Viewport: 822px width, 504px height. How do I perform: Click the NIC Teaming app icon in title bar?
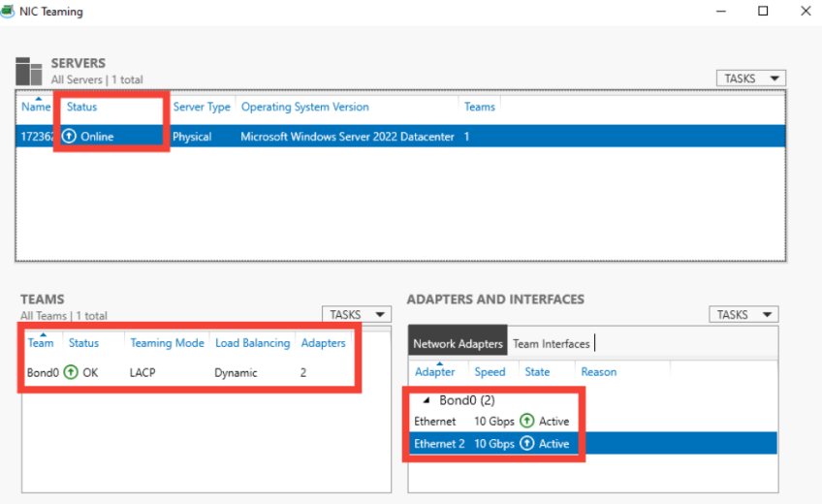click(9, 12)
